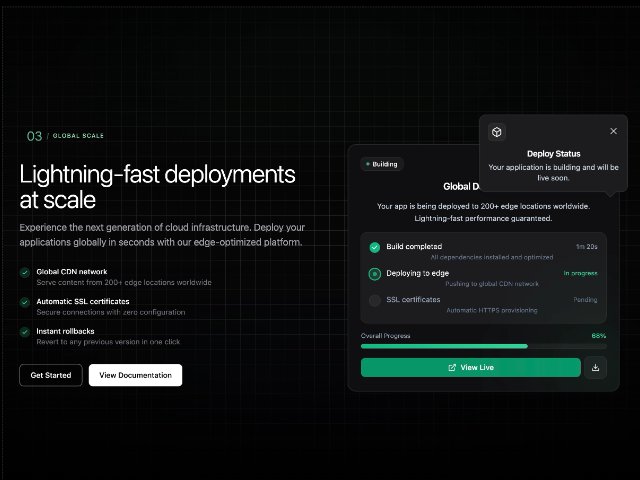This screenshot has width=640, height=480.
Task: Click the 03 Global Scale section label
Action: click(65, 136)
